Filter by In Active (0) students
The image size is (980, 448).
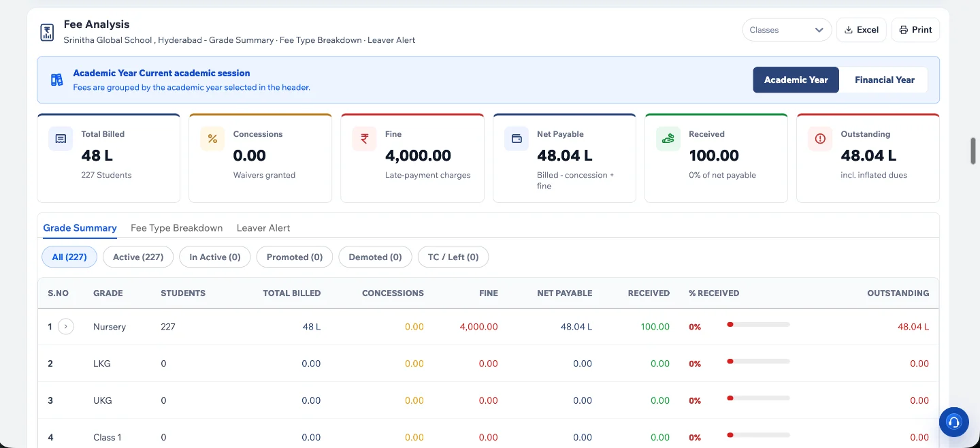[215, 257]
